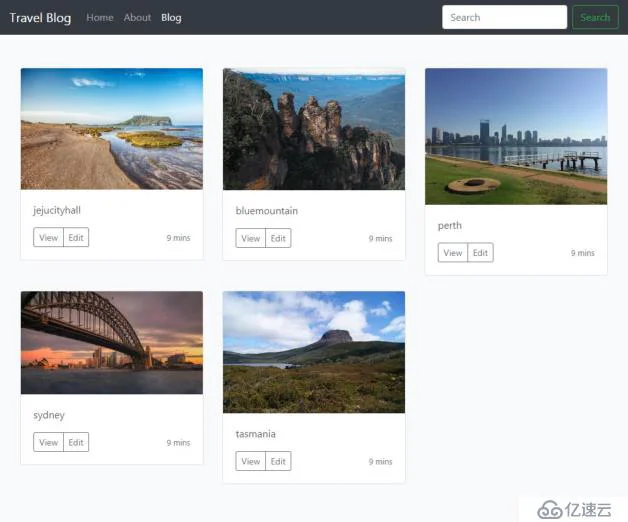The image size is (628, 522).
Task: Open the jejucityhall beach photo
Action: point(112,129)
